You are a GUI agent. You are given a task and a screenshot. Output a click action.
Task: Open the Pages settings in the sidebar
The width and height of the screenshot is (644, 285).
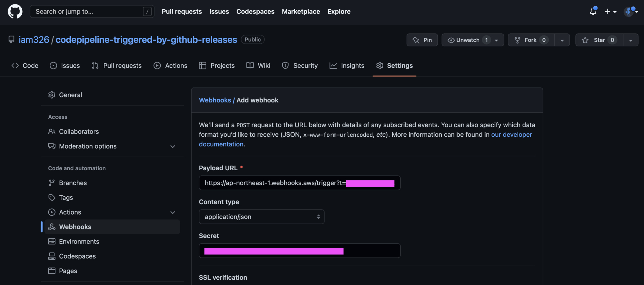point(68,271)
